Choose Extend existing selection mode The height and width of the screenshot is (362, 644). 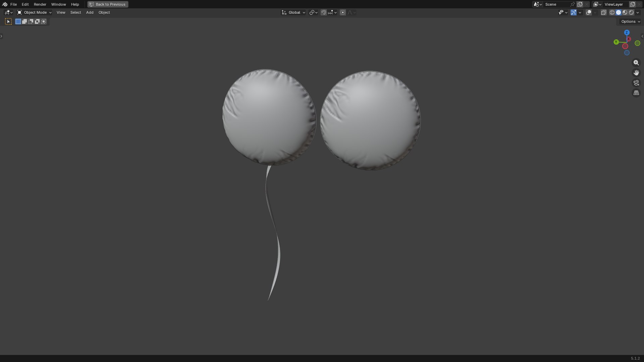pos(24,21)
